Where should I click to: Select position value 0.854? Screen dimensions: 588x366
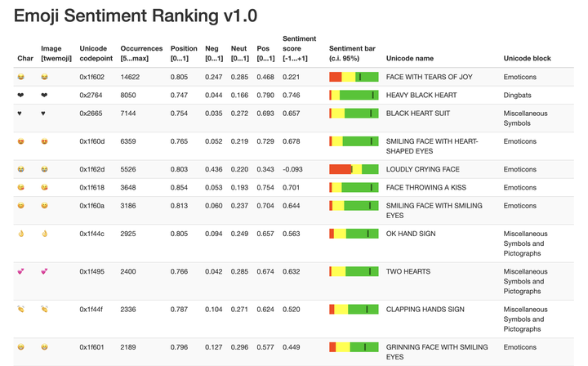[x=179, y=187]
